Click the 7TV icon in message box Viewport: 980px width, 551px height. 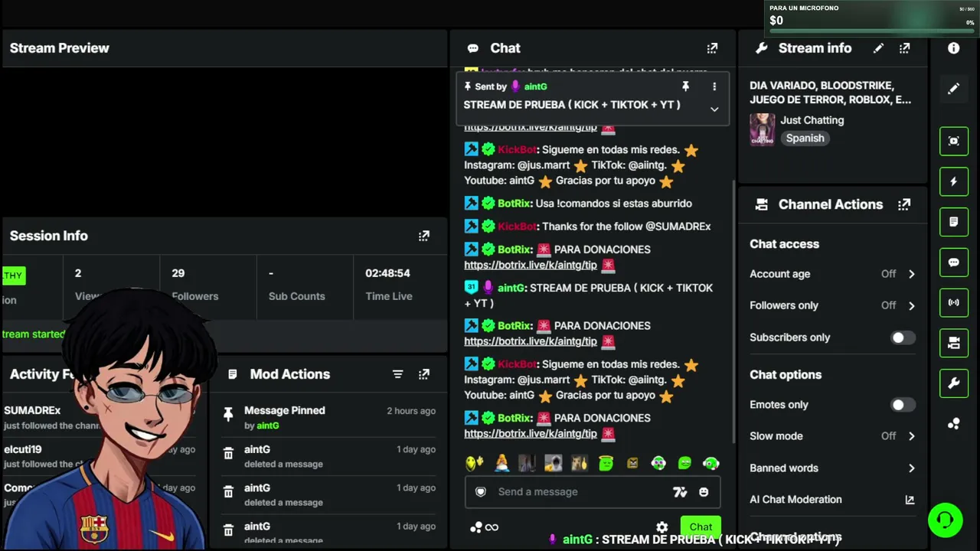(x=680, y=492)
